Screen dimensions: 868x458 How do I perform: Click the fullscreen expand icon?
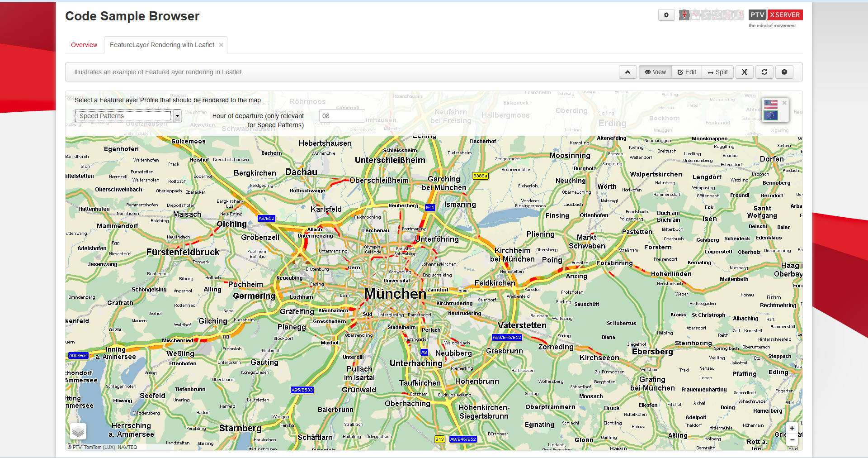click(x=744, y=72)
